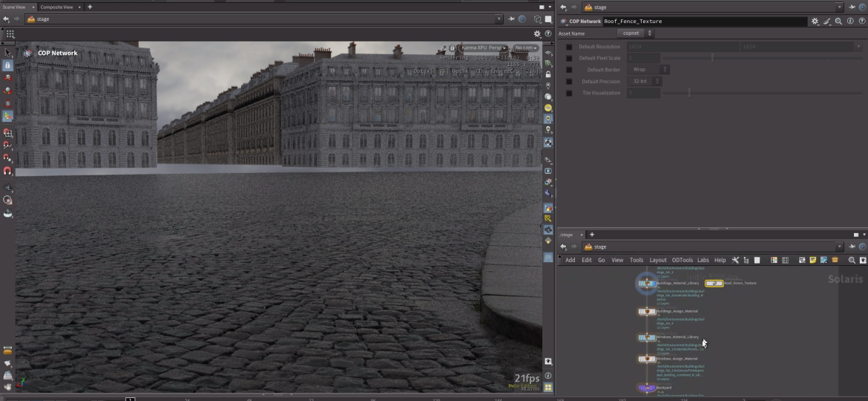Enable the Default Resolution checkbox
The image size is (868, 401).
click(569, 47)
